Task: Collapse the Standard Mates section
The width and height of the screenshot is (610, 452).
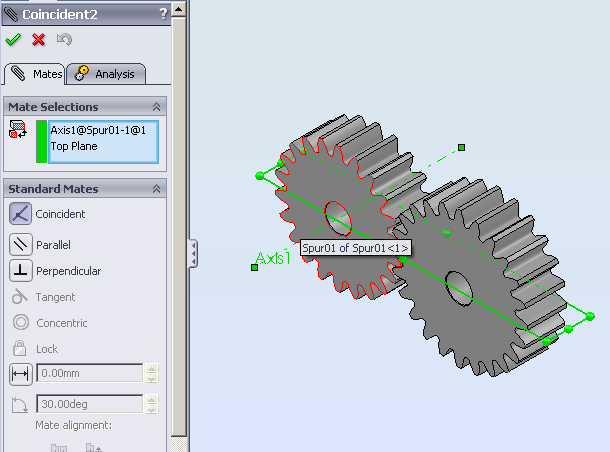Action: point(156,189)
